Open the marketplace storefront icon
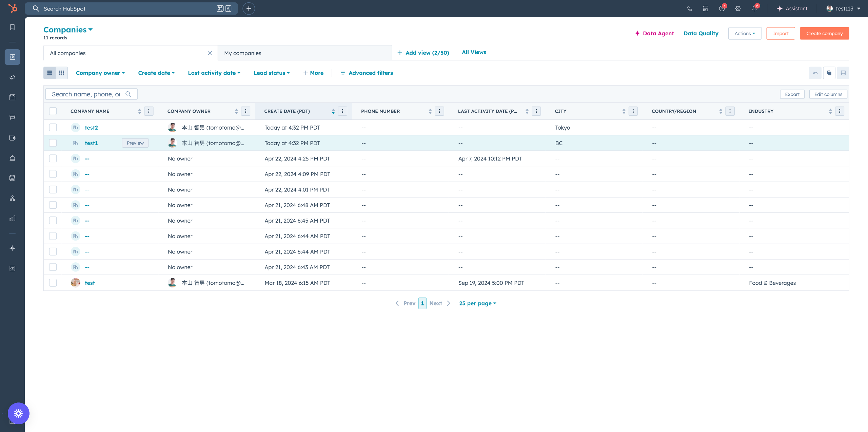The width and height of the screenshot is (868, 432). [x=706, y=8]
